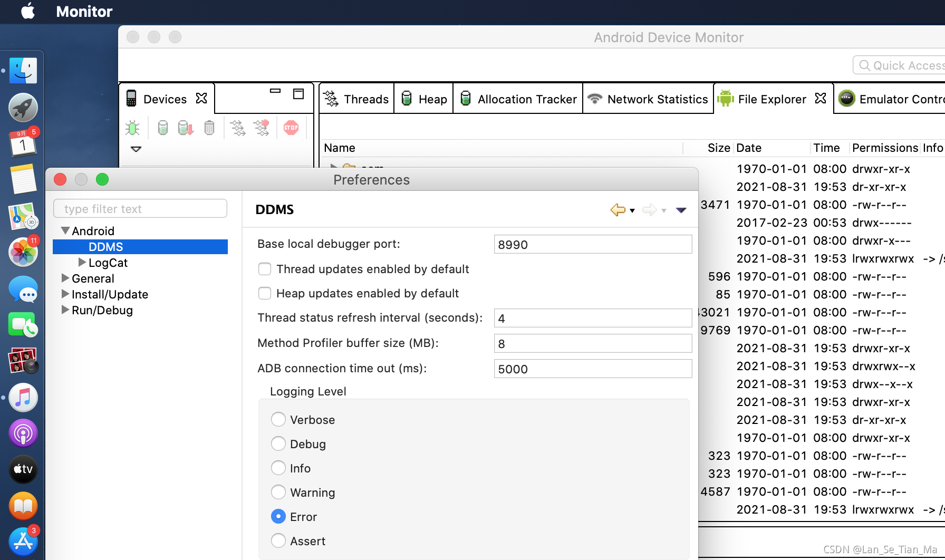Click the Method Profiler buffer size field
The width and height of the screenshot is (945, 560).
coord(593,343)
